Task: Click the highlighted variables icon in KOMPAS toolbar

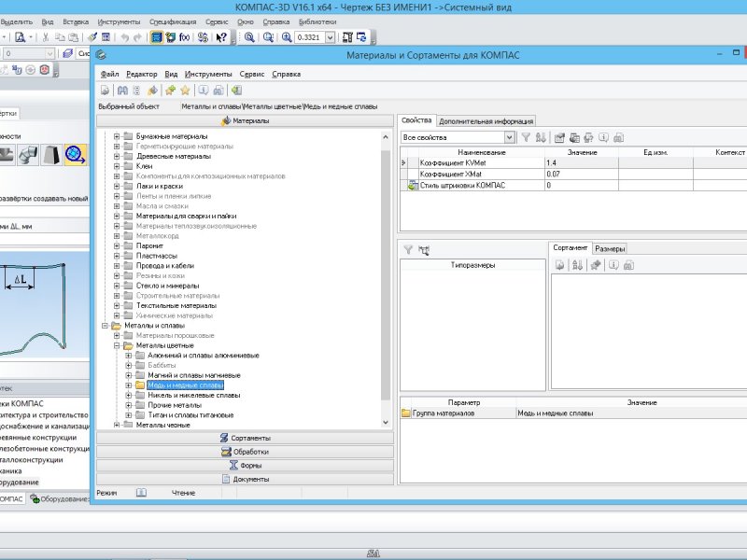Action: coord(156,37)
